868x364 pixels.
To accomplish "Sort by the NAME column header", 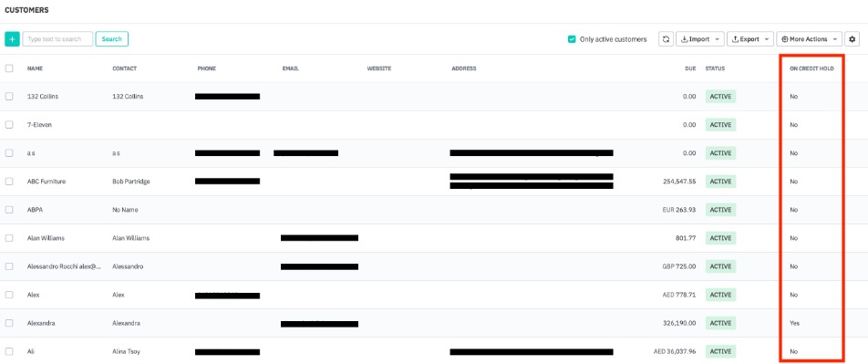I will tap(35, 68).
